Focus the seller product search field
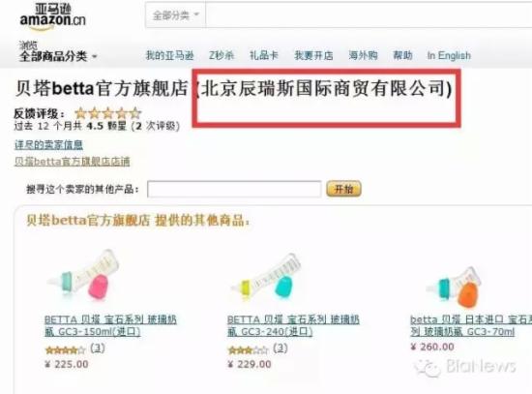 (234, 189)
